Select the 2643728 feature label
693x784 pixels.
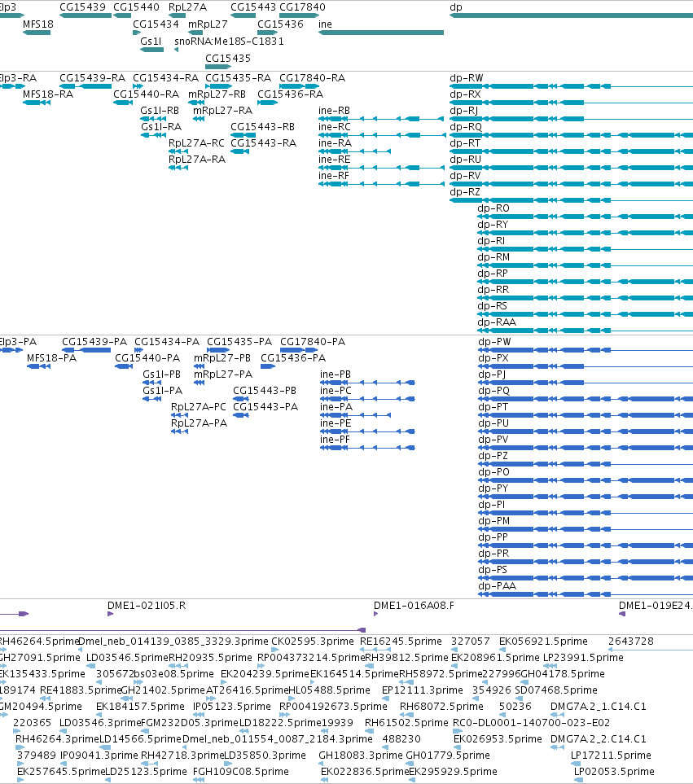click(x=631, y=641)
